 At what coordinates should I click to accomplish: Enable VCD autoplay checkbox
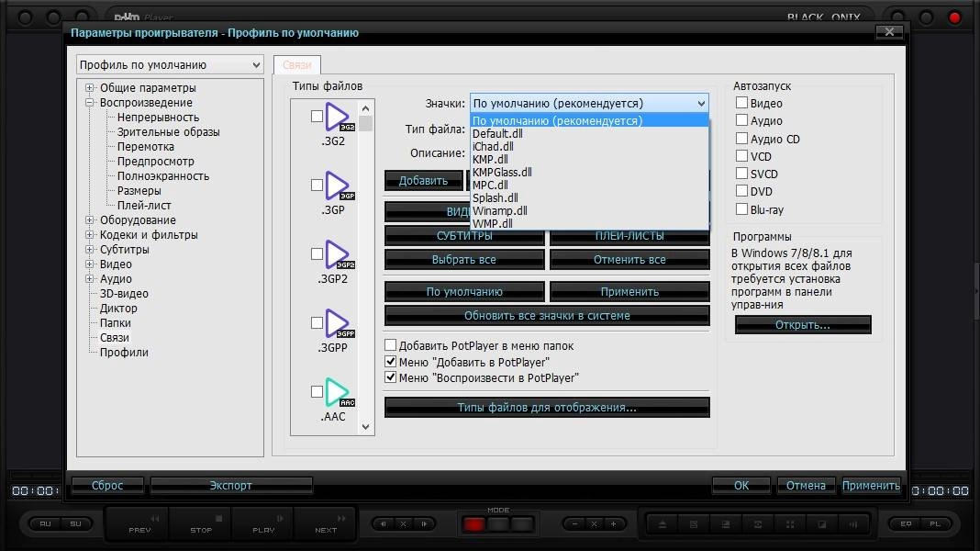pos(741,156)
